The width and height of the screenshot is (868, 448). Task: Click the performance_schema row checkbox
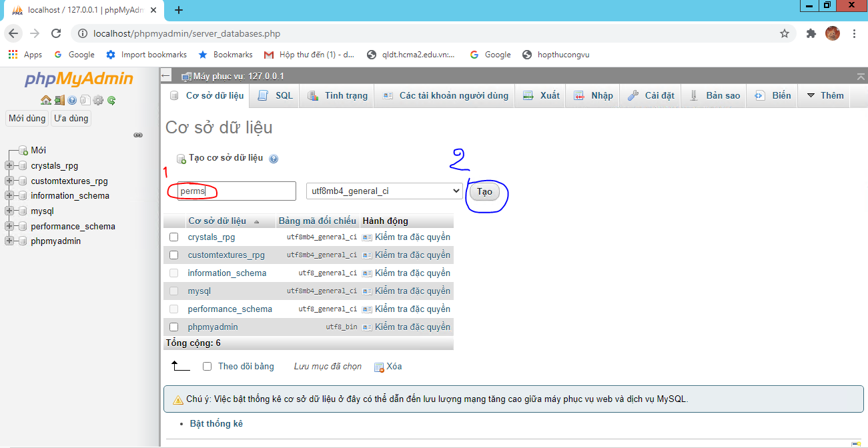tap(174, 309)
